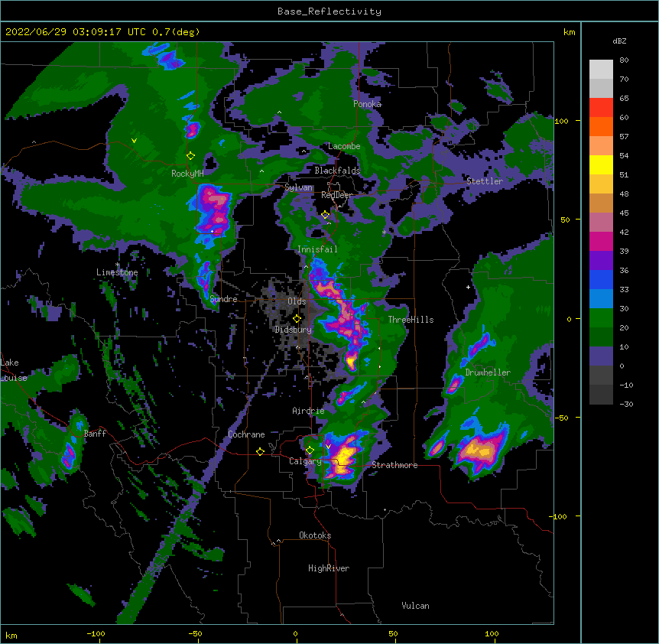Click the -100 tick on the bottom axis
The width and height of the screenshot is (659, 644).
pos(96,633)
